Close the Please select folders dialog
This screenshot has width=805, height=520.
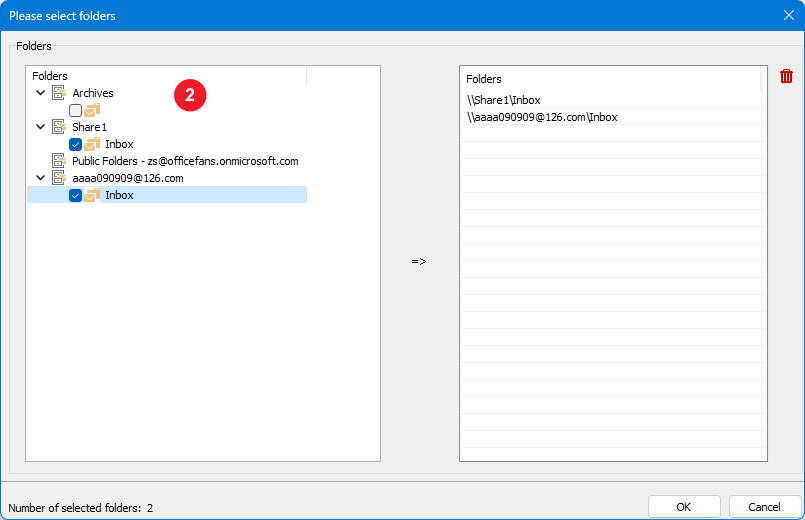788,15
